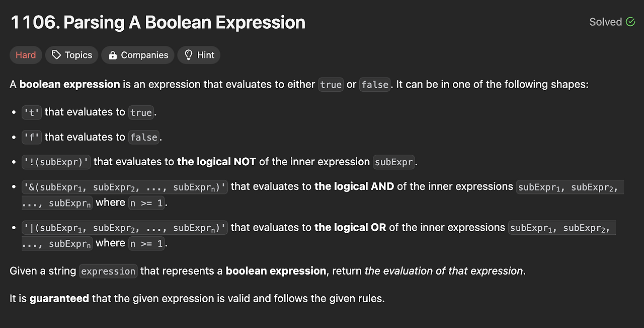
Task: Click the lightbulb icon on the Hint button
Action: click(188, 55)
